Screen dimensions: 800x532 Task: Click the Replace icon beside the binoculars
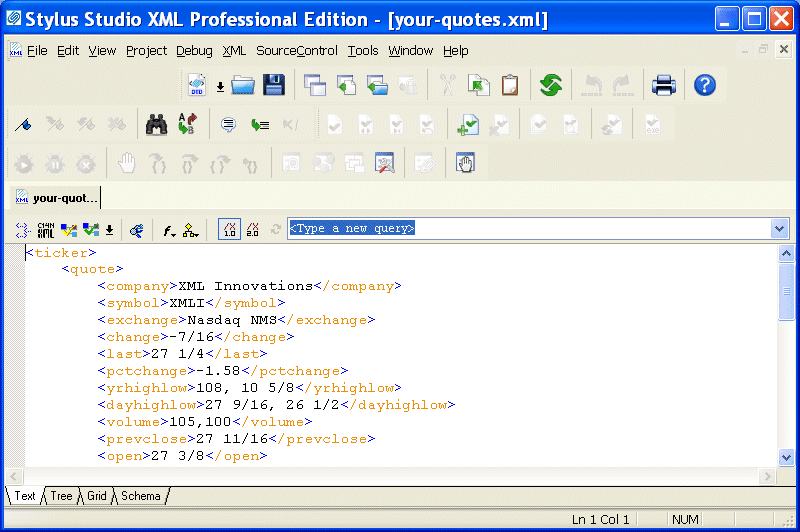(x=187, y=125)
